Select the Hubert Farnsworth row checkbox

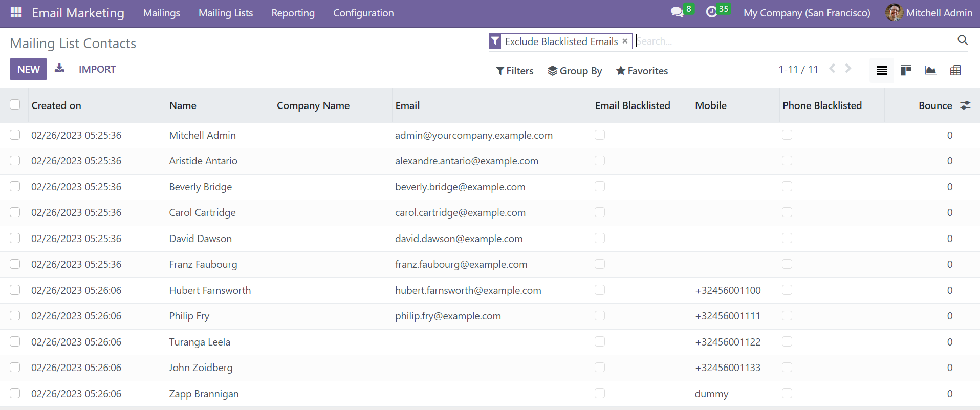[x=15, y=290]
